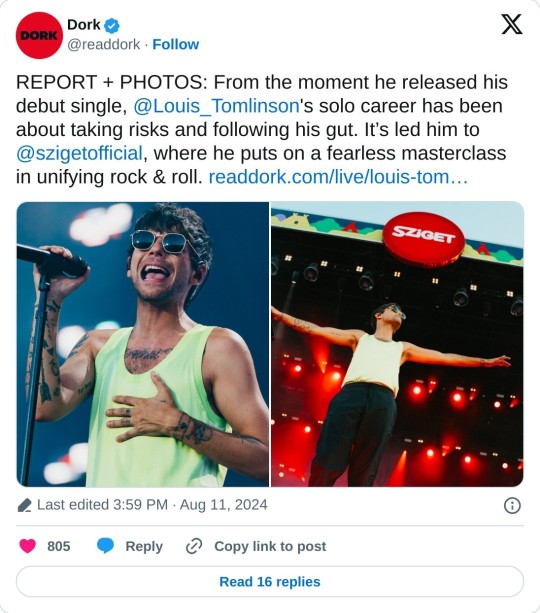Click the Copy link to post text
Viewport: 540px width, 613px height.
coord(270,546)
